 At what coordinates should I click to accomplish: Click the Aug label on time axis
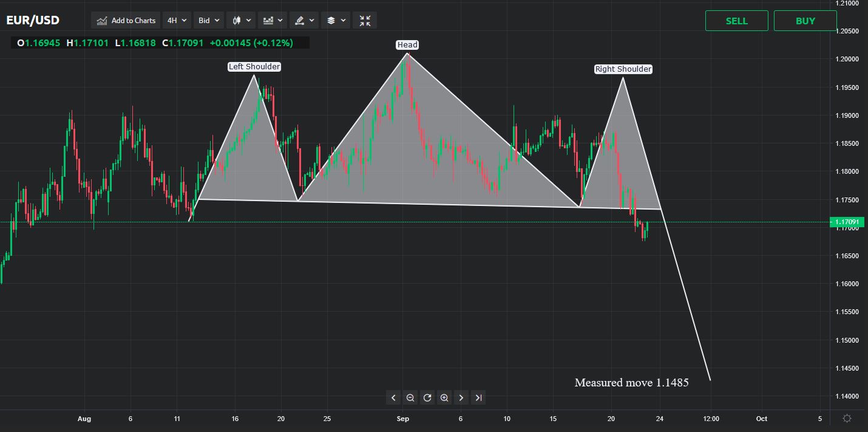tap(84, 419)
